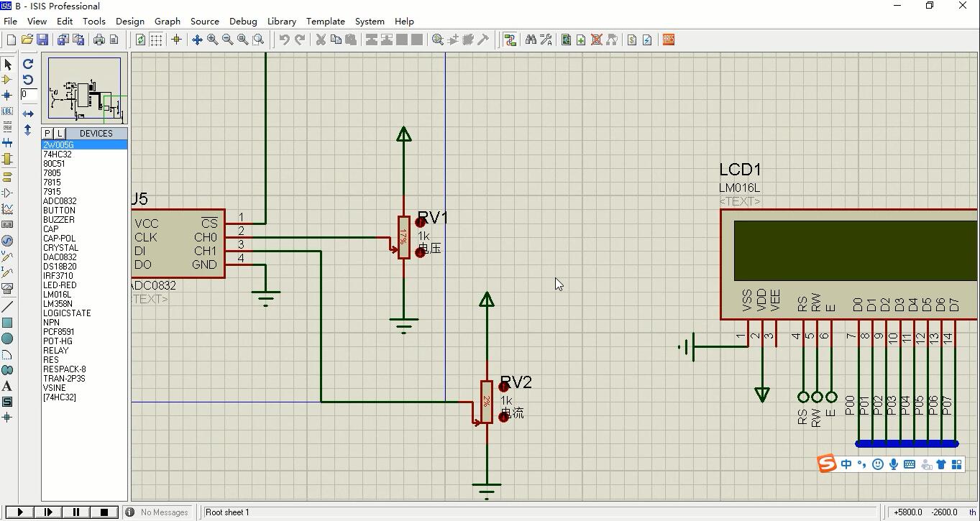
Task: Add a new sheet with the plus icon
Action: coord(581,40)
